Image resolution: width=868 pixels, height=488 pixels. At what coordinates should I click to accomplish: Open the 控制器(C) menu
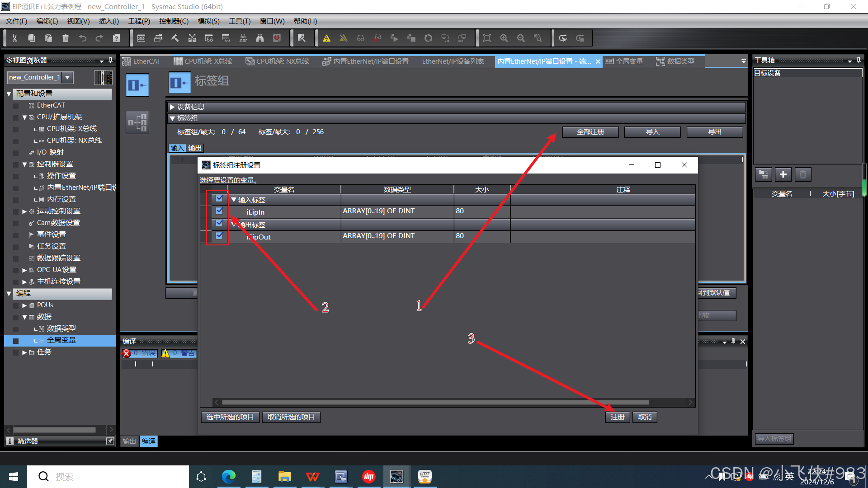coord(174,21)
